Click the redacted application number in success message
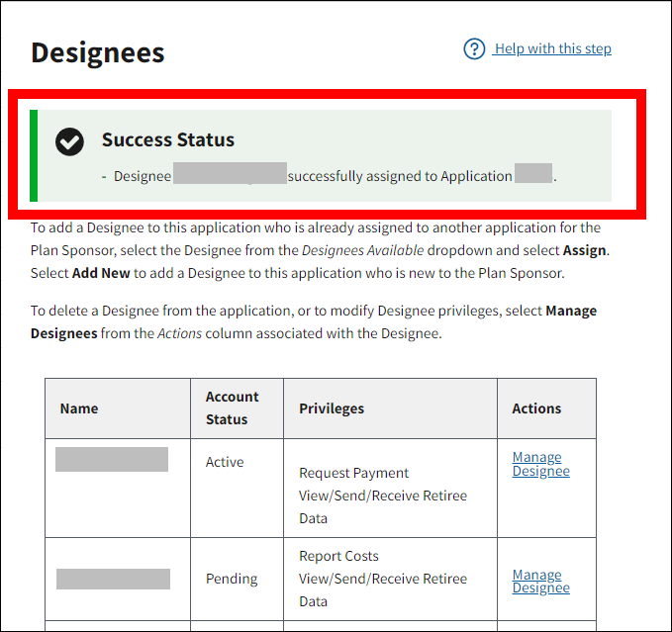Image resolution: width=672 pixels, height=632 pixels. 532,176
